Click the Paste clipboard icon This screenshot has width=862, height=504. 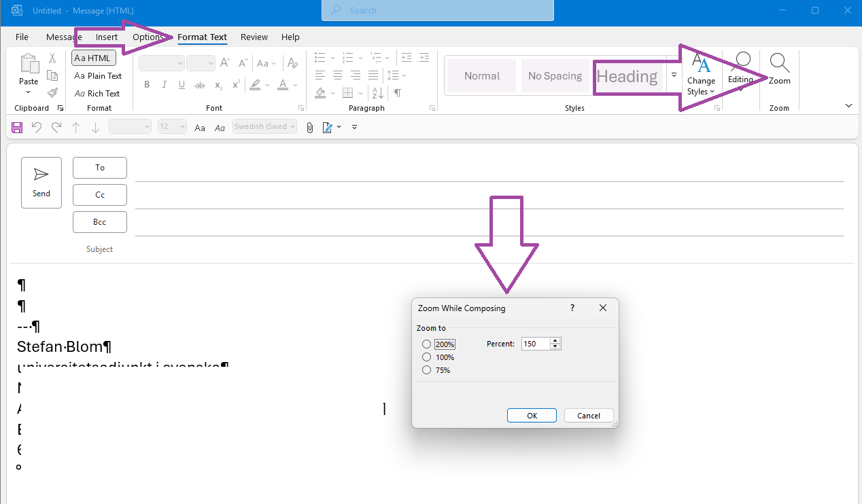point(29,64)
